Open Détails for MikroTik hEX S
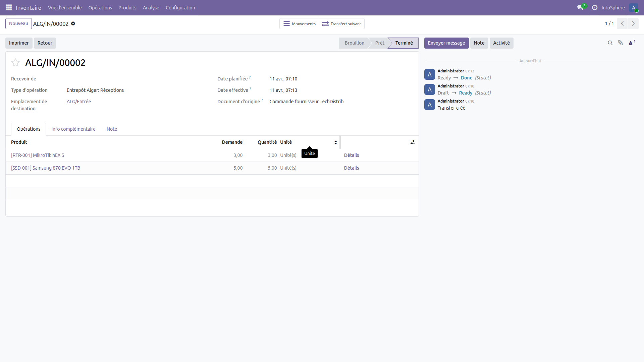Screen dimensions: 644x362 352,155
